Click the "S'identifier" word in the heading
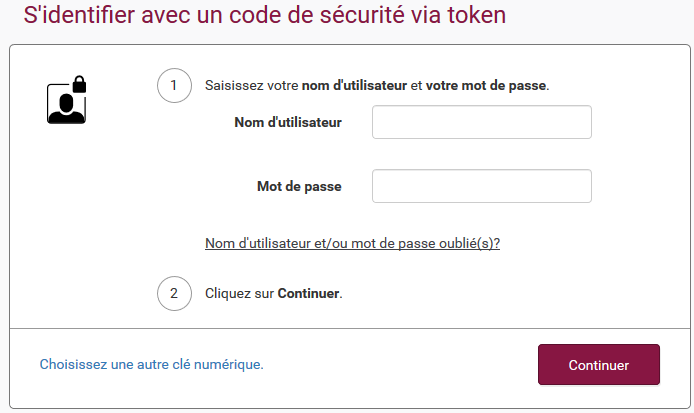 click(x=71, y=15)
